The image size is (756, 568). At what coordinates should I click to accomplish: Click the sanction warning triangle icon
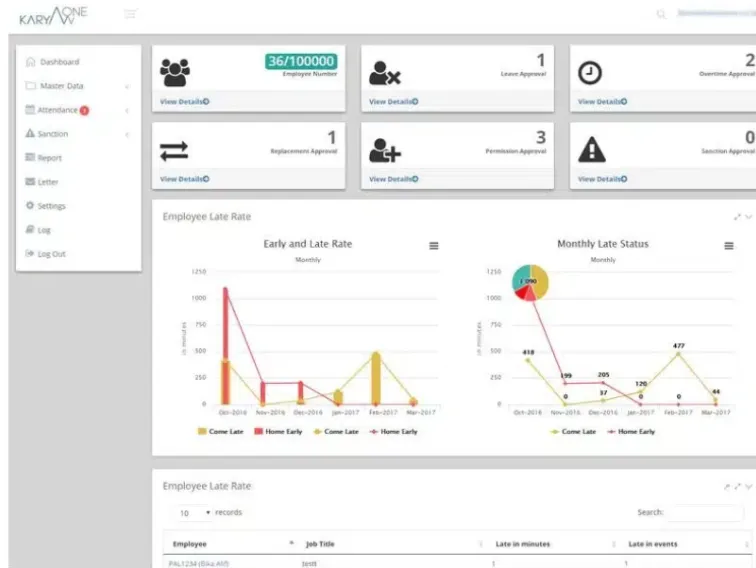592,150
